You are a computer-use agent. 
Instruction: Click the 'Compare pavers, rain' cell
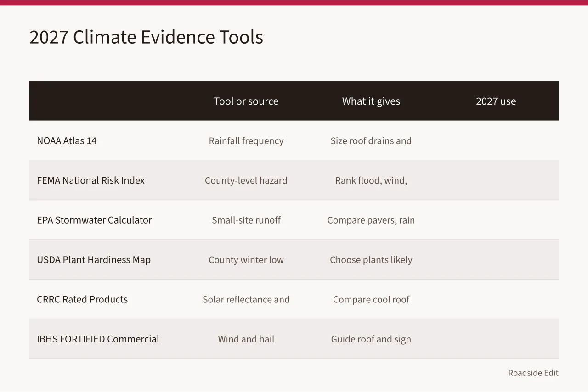click(371, 220)
